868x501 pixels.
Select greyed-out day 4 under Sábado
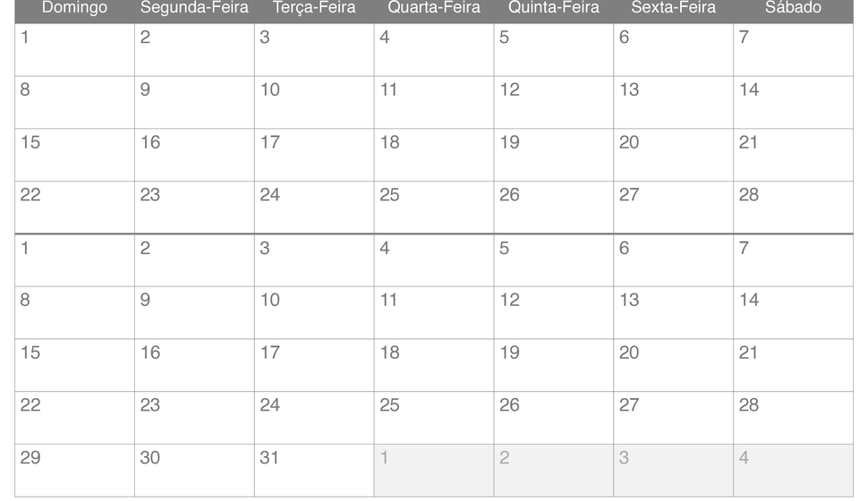click(x=793, y=471)
